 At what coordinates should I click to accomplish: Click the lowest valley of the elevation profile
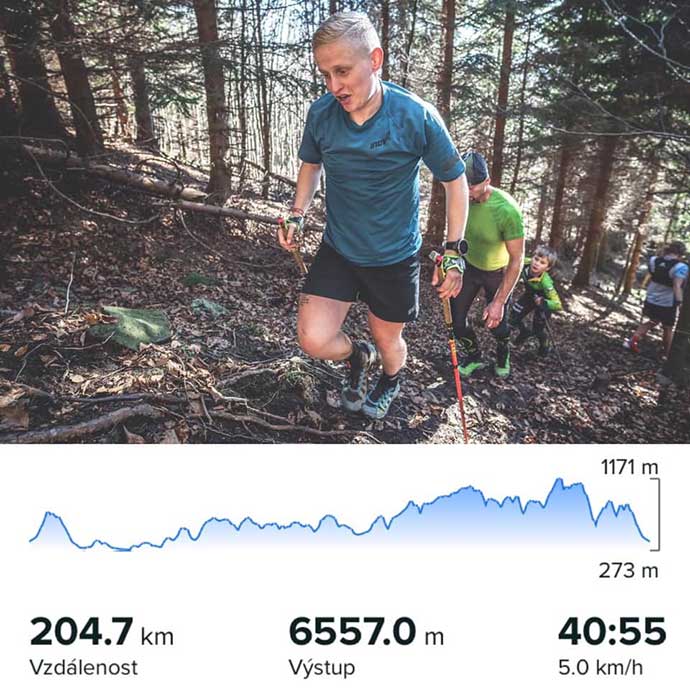pyautogui.click(x=123, y=549)
